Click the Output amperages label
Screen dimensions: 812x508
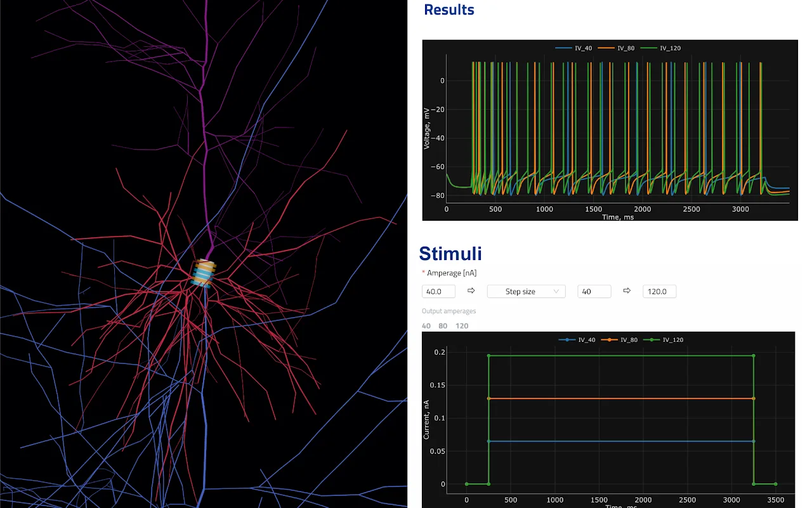449,311
